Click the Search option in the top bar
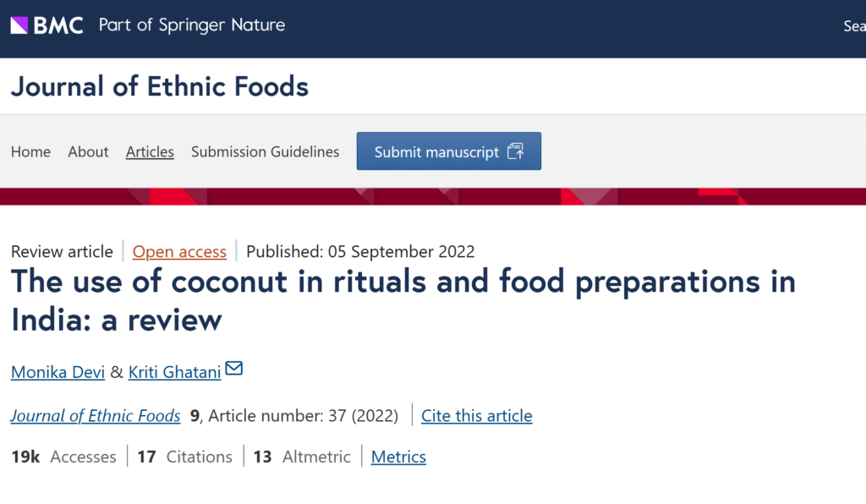Image resolution: width=866 pixels, height=504 pixels. click(854, 26)
